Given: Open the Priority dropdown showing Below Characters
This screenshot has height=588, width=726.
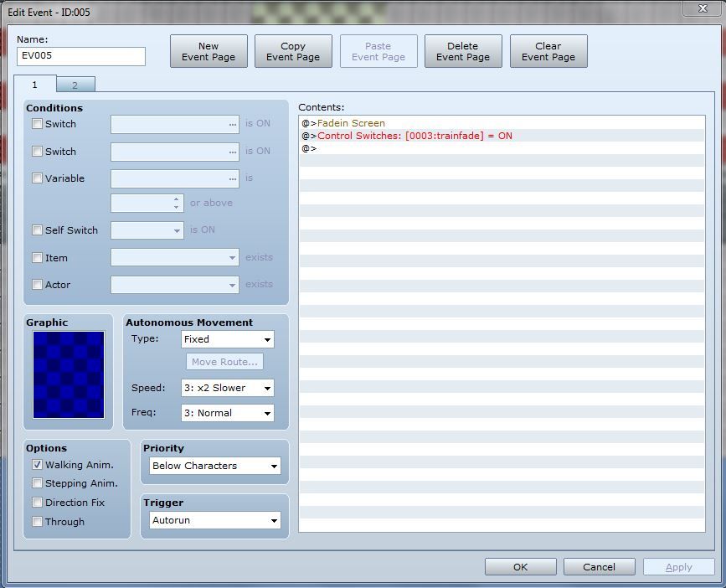Looking at the screenshot, I should coord(214,466).
